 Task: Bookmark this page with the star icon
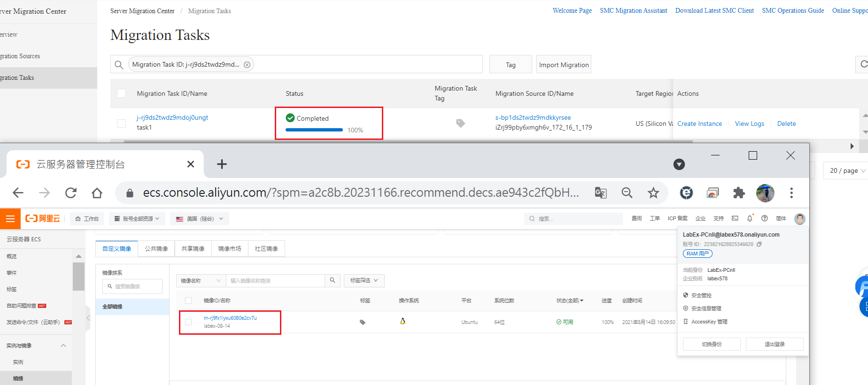653,192
